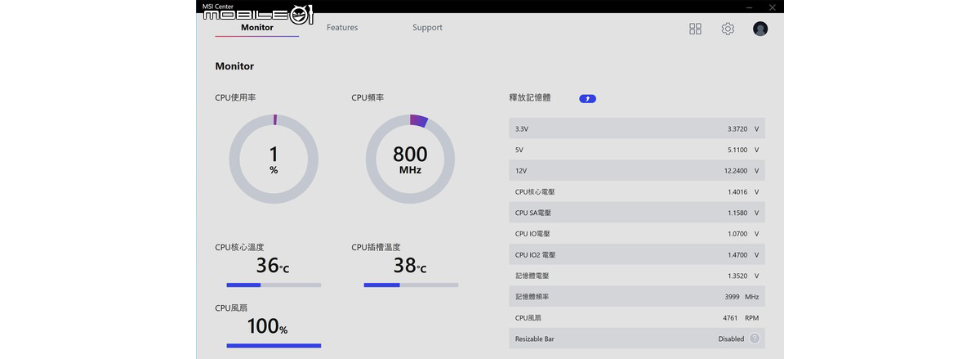Click the CPU frequency 800 MHz gauge
Screen dimensions: 980x359
point(410,159)
